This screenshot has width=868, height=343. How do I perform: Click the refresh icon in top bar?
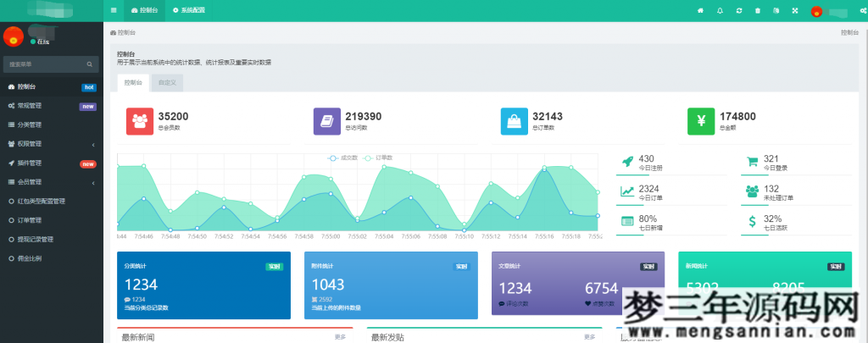coord(739,10)
